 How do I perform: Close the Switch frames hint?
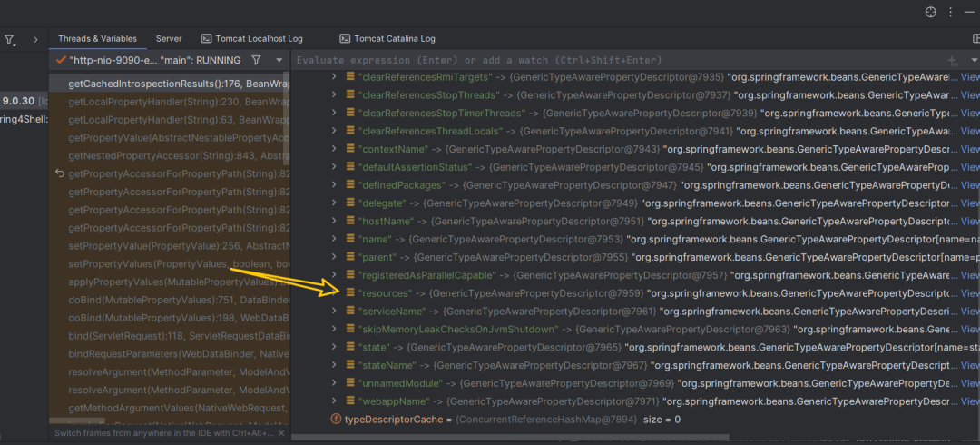(x=281, y=432)
